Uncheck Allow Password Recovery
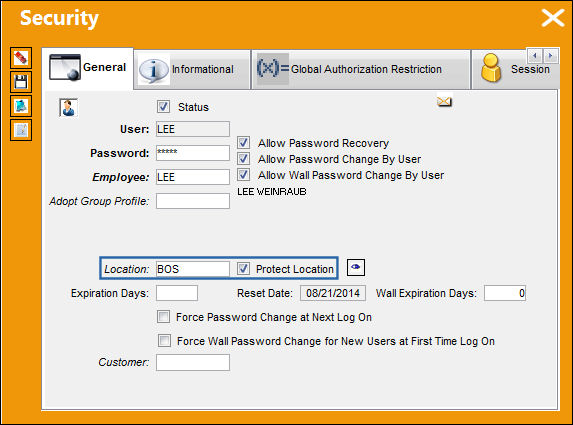Screen dimensions: 573x425 (x=243, y=143)
